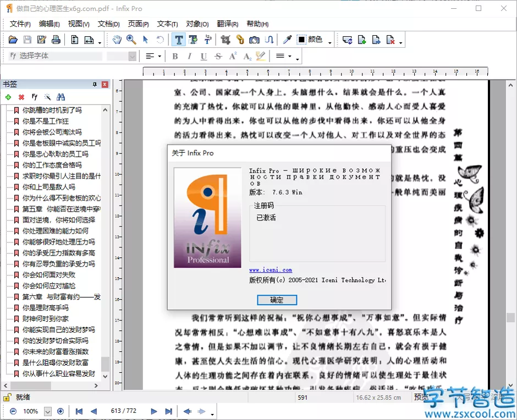
Task: Select bookmark 你是理财高手吗
Action: [x=46, y=308]
